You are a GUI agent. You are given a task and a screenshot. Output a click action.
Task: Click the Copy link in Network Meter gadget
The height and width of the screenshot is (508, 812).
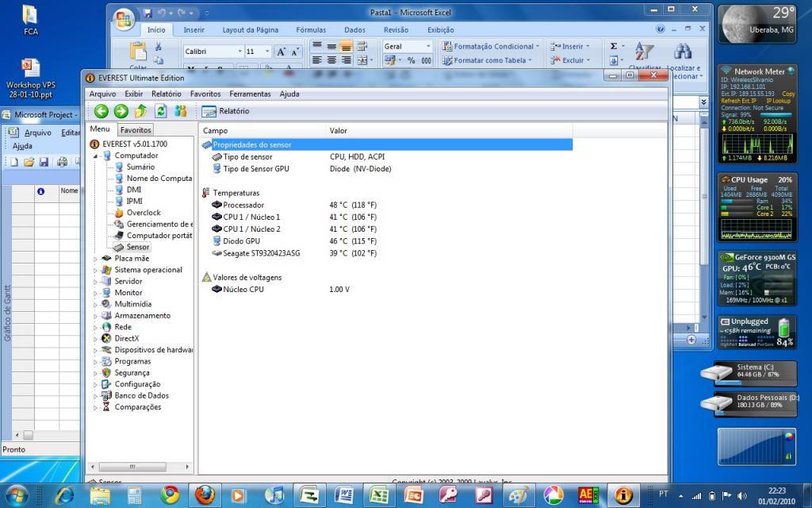[x=788, y=94]
